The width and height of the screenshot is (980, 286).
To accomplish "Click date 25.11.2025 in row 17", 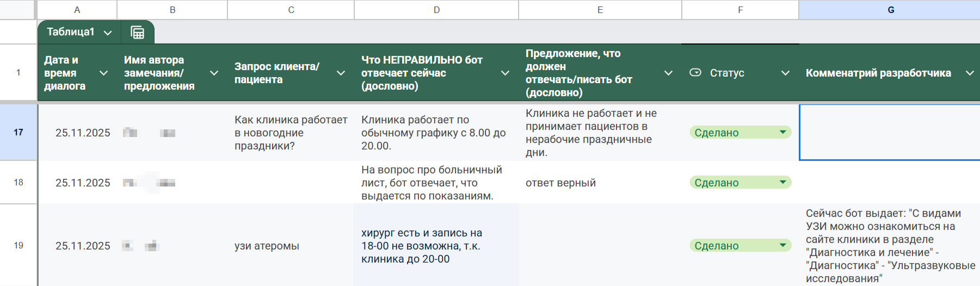I will tap(83, 133).
